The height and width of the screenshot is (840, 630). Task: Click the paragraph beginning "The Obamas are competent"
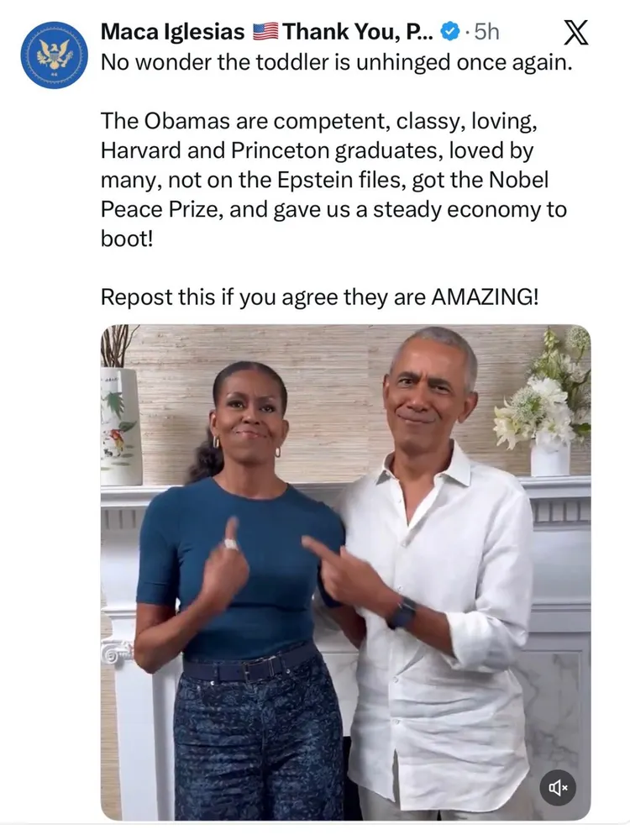click(333, 180)
